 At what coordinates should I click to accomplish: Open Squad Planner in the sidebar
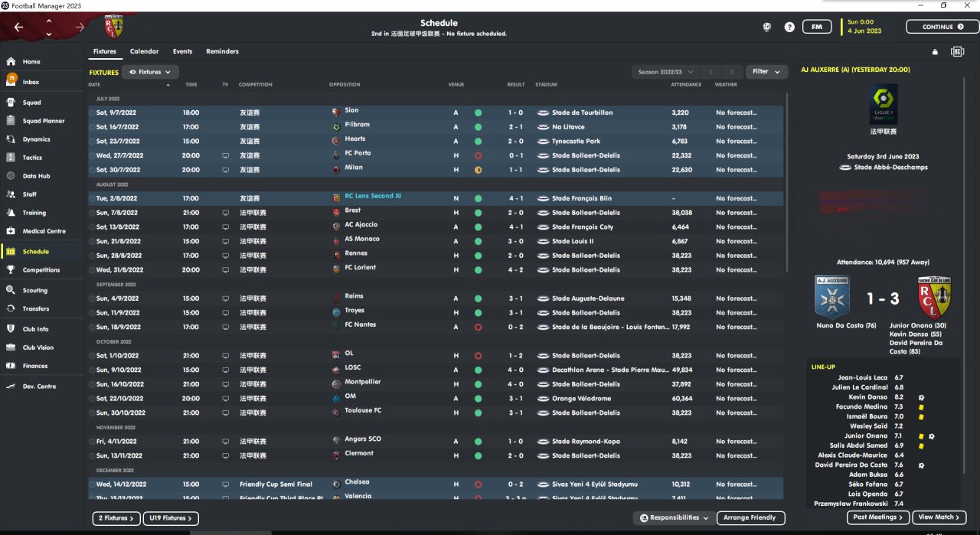(42, 121)
